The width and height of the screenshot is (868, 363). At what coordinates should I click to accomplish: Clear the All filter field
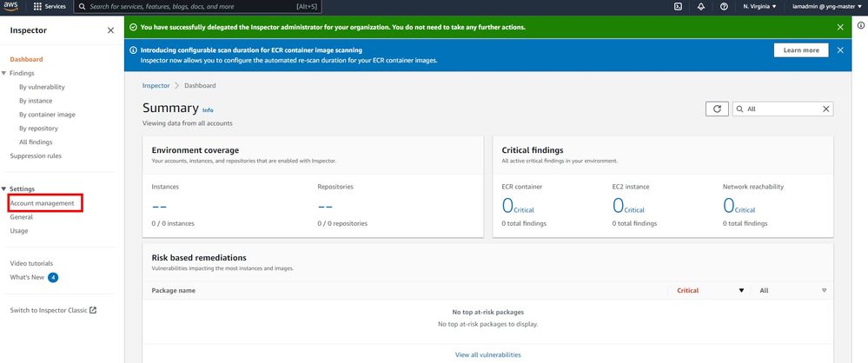click(826, 109)
